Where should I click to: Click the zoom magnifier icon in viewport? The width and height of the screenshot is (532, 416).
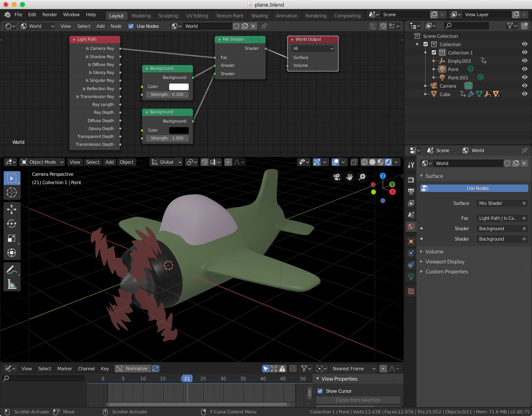(362, 177)
